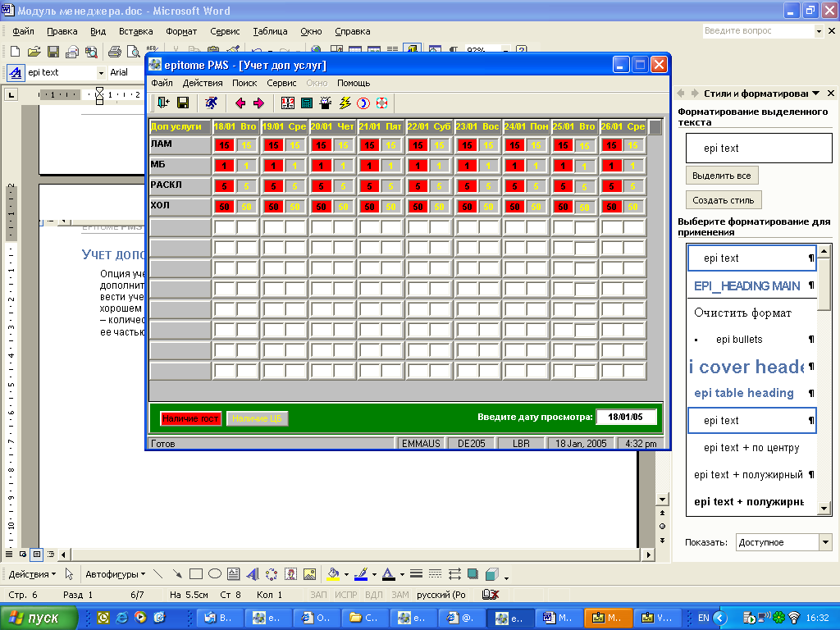
Task: Open the Таблица menu in Word
Action: click(270, 31)
